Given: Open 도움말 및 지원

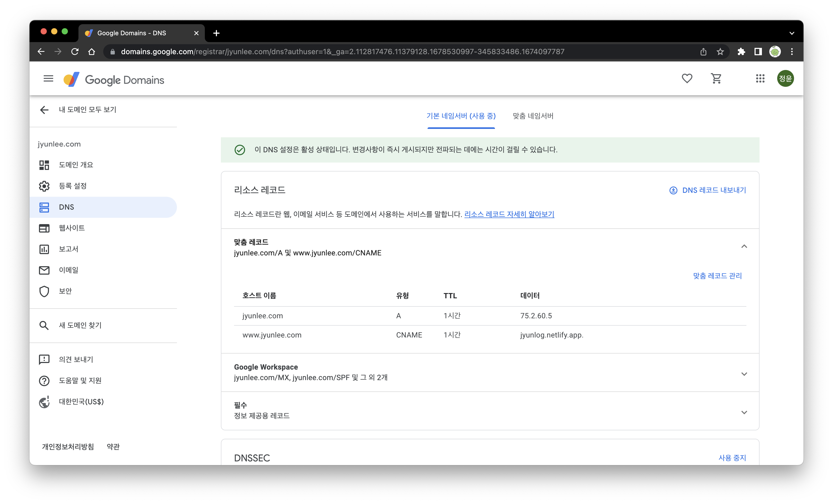Looking at the screenshot, I should pos(103,380).
